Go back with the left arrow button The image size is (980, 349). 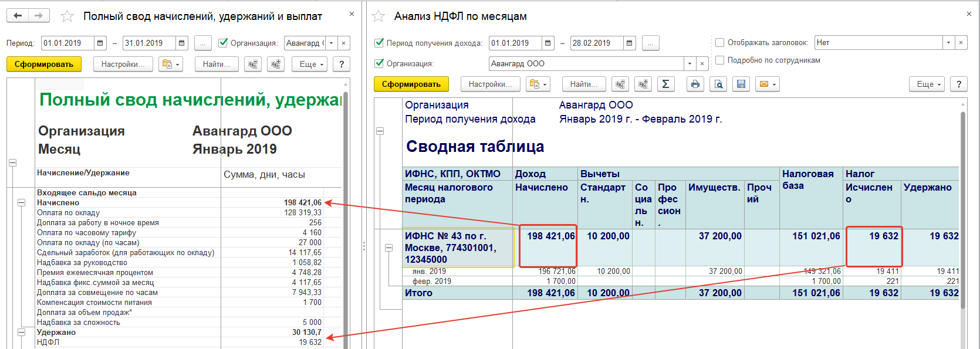click(x=18, y=16)
